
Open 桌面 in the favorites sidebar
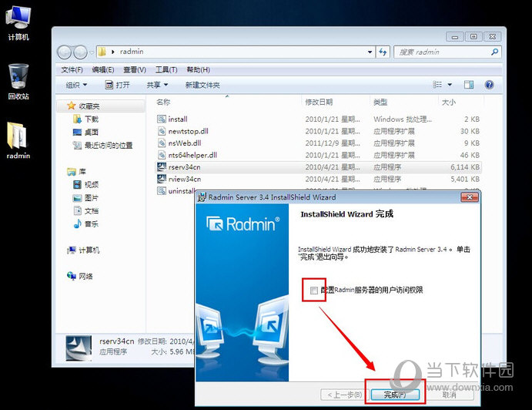[x=85, y=132]
